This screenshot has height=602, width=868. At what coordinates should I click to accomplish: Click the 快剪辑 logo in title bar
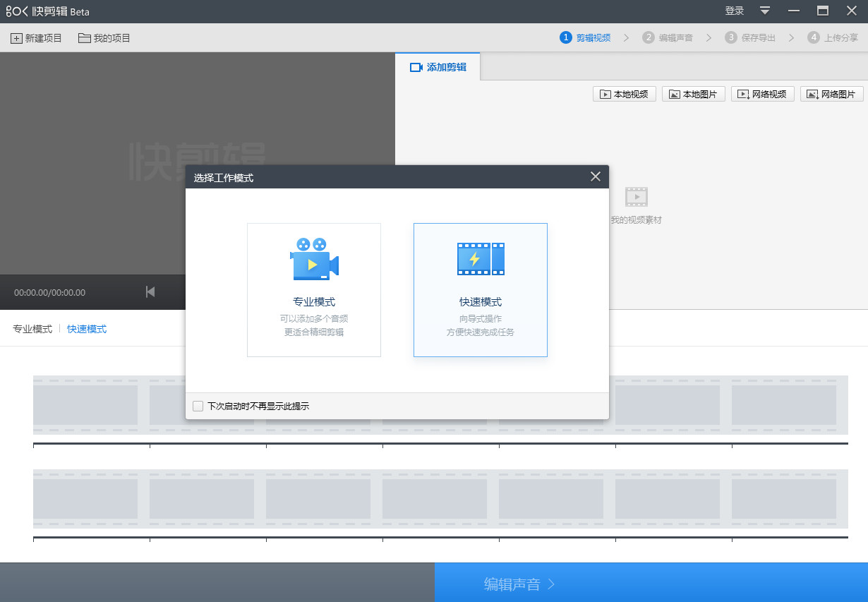coord(47,11)
